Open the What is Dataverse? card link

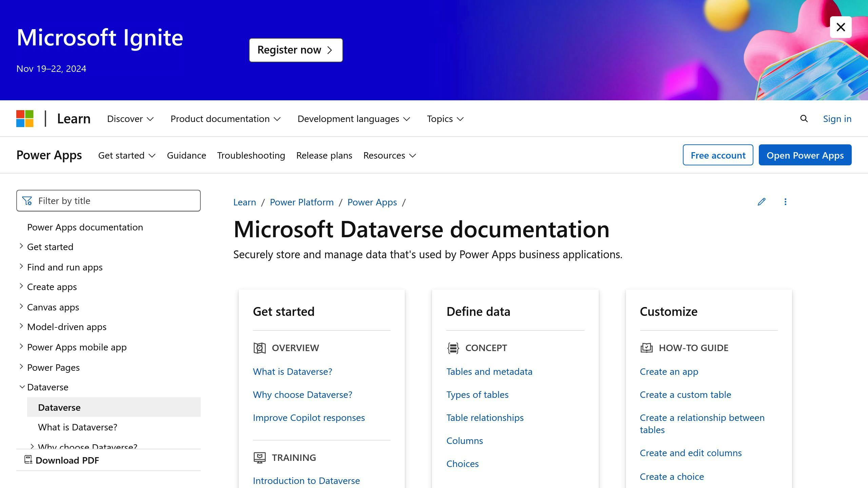(x=292, y=372)
